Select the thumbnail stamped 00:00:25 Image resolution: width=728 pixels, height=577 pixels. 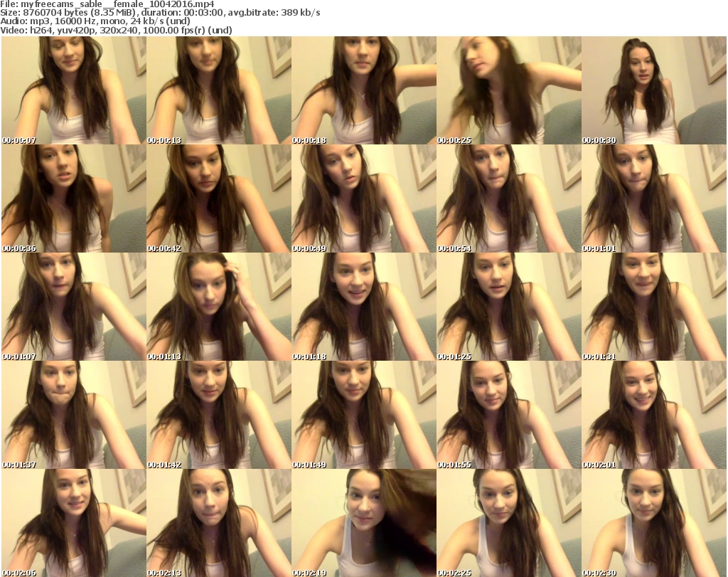click(509, 90)
